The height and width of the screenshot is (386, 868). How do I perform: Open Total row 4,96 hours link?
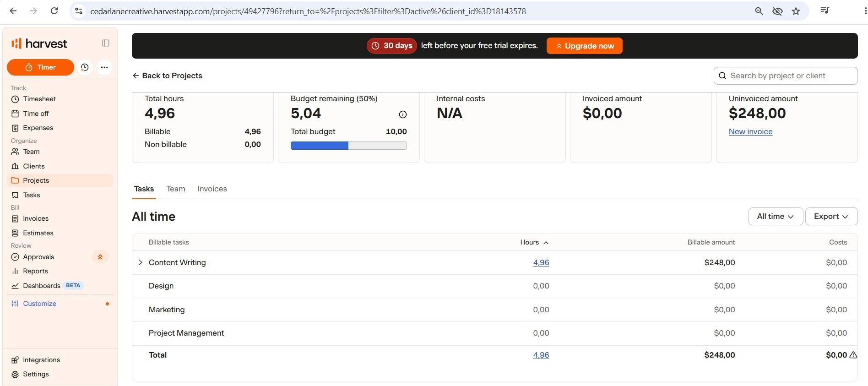pos(541,355)
